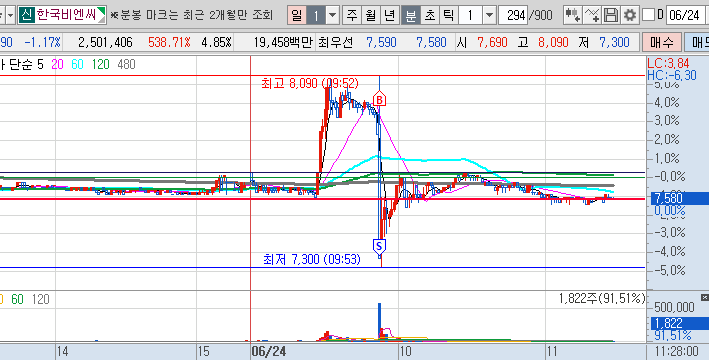Toggle the D checkbox next to date
Viewport: 709px width, 360px height.
coord(648,15)
